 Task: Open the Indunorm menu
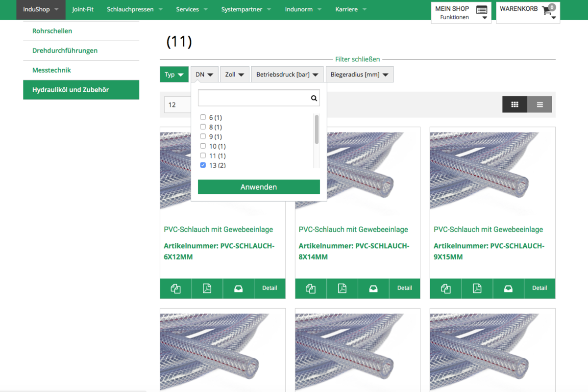click(x=303, y=9)
